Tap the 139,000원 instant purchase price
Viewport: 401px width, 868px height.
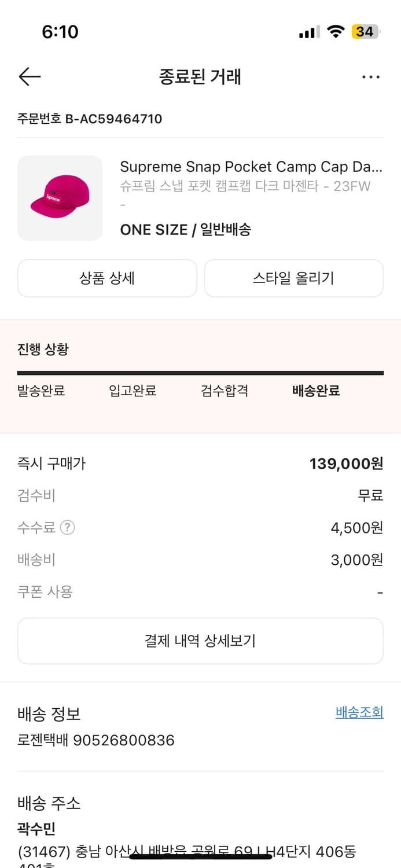coord(347,464)
